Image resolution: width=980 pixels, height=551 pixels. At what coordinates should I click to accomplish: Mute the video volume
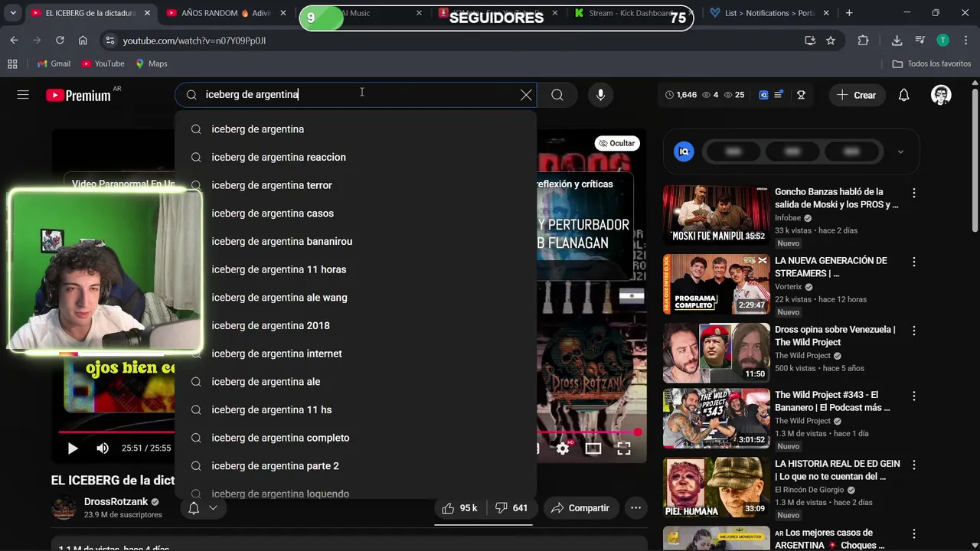(x=103, y=448)
